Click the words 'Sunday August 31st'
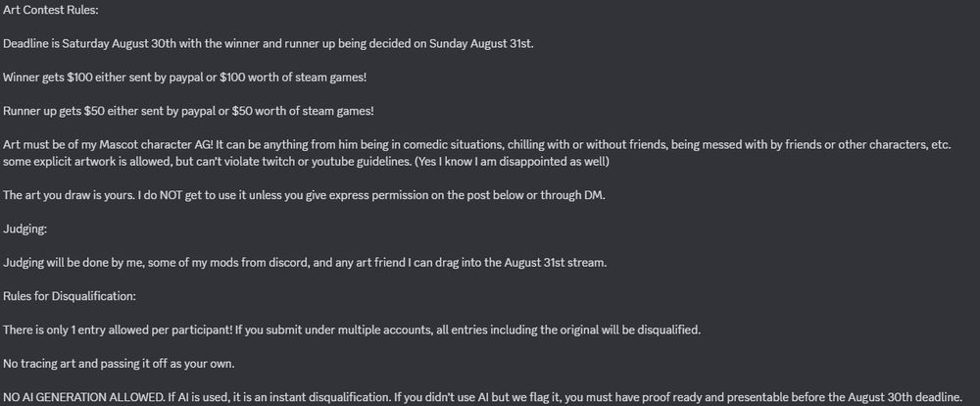This screenshot has height=406, width=980. coord(480,44)
